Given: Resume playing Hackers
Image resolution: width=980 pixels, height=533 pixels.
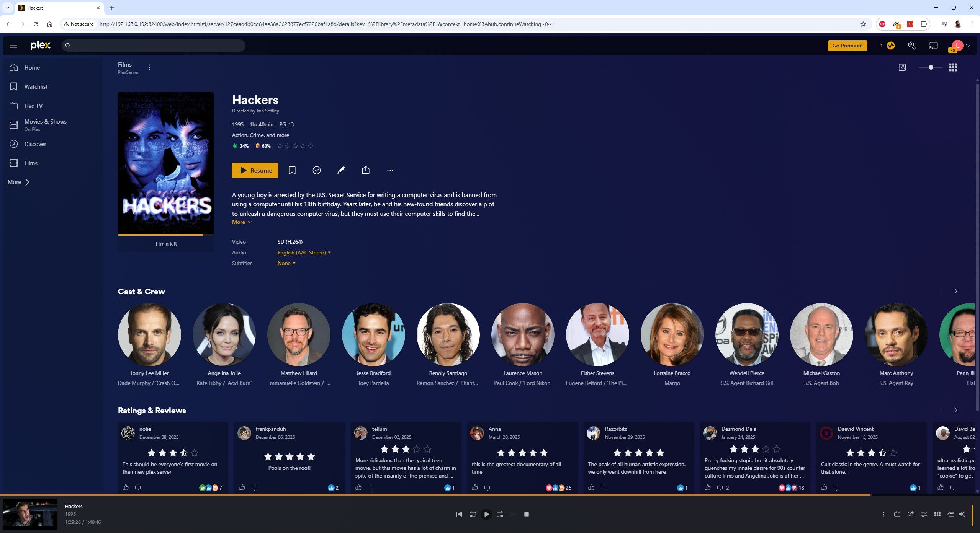Looking at the screenshot, I should 255,170.
